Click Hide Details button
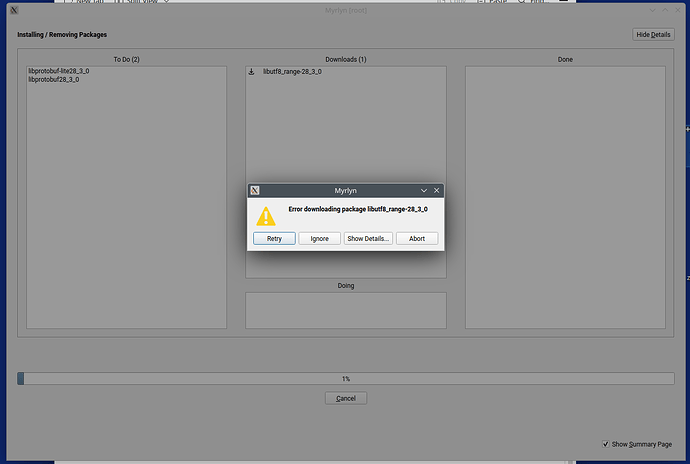Image resolution: width=690 pixels, height=464 pixels. pyautogui.click(x=653, y=35)
